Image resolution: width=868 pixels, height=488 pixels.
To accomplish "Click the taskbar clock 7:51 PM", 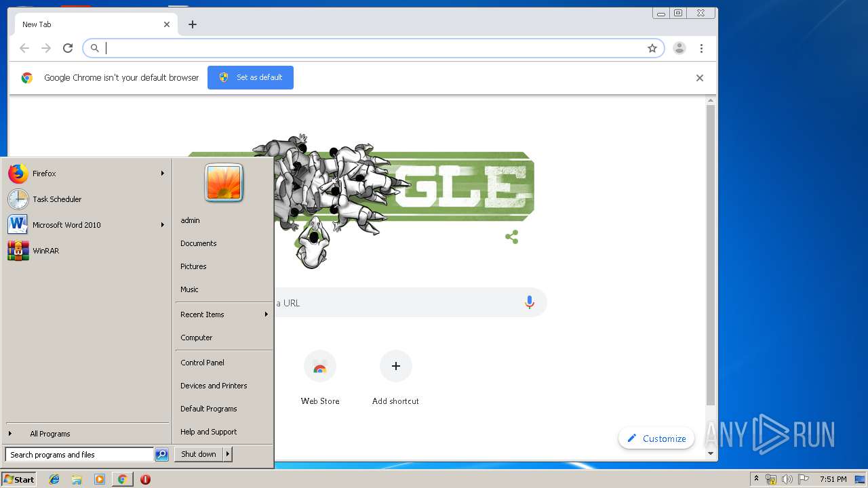I will 833,479.
